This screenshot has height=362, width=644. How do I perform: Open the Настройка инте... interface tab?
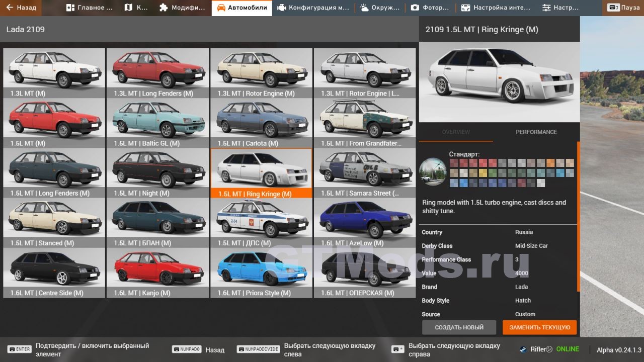(496, 8)
